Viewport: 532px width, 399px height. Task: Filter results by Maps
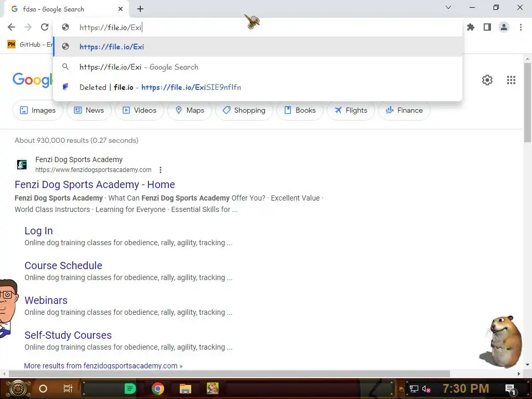tap(190, 110)
